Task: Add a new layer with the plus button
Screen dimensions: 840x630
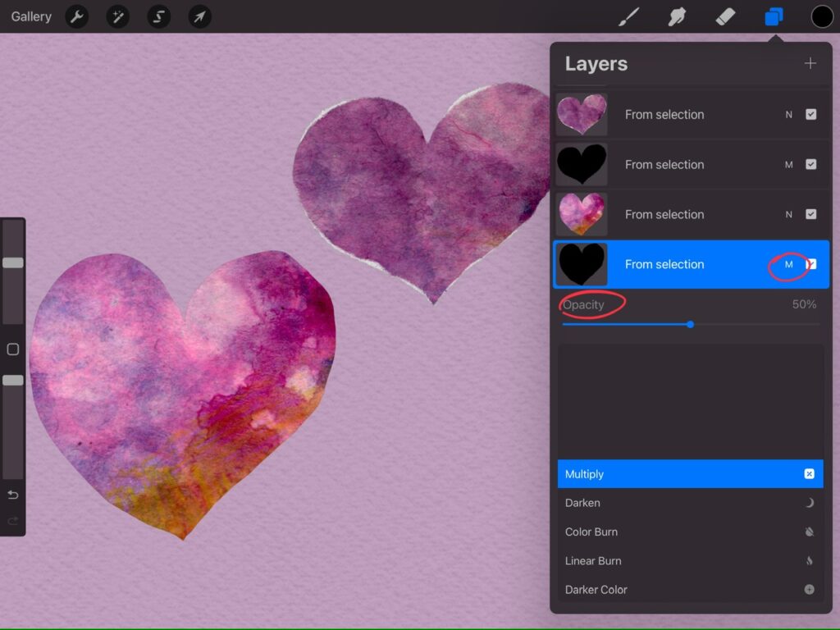Action: tap(810, 62)
